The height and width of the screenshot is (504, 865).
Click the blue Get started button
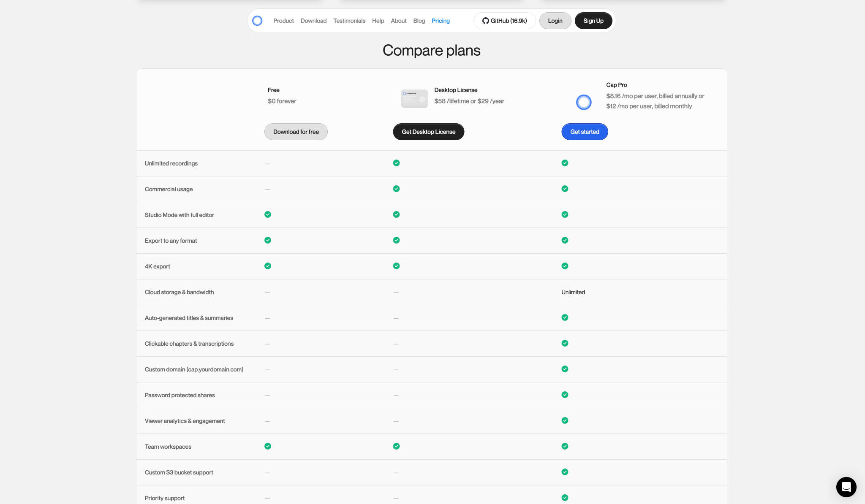[585, 132]
